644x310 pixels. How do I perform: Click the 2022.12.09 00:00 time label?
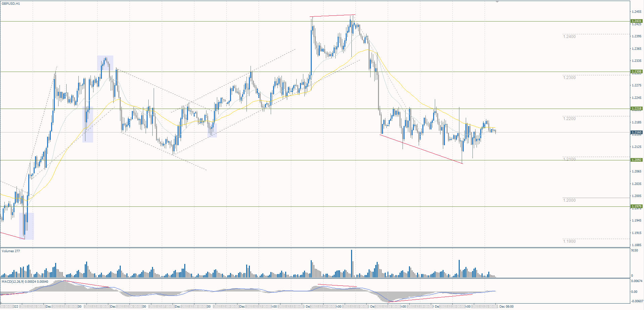point(226,307)
